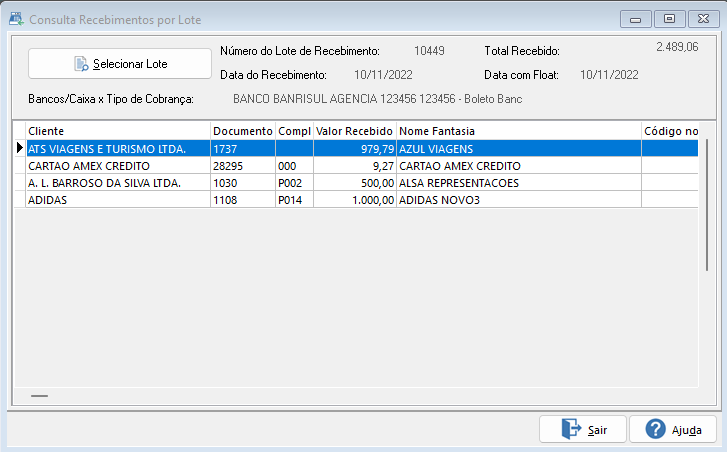
Task: Click the ALSA REPRESENTACOES cell
Action: tap(519, 183)
